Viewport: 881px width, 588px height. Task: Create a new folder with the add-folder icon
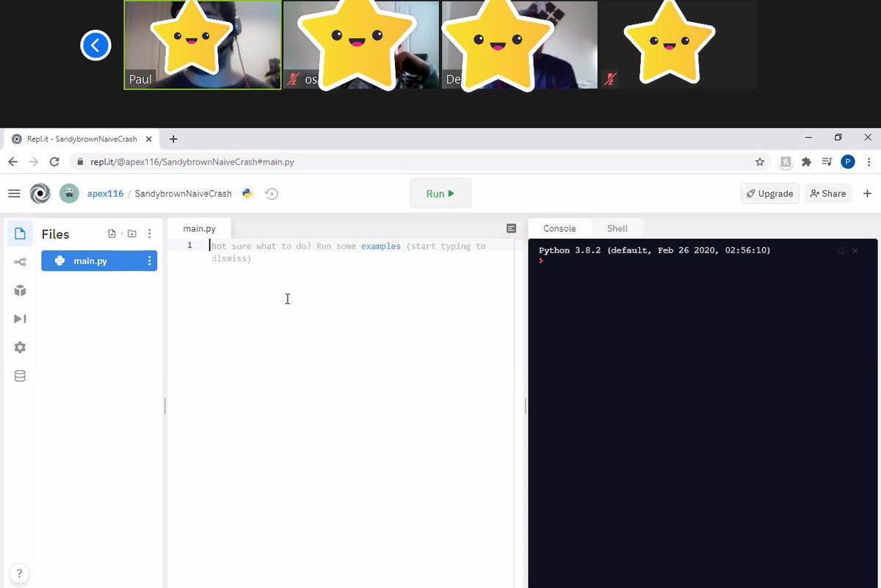(x=131, y=233)
